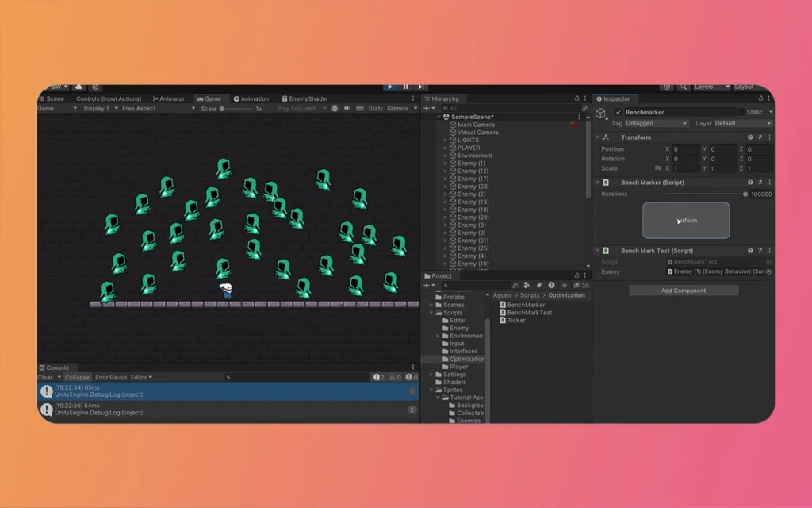Enable Collapse in the Console toolbar

pyautogui.click(x=78, y=377)
